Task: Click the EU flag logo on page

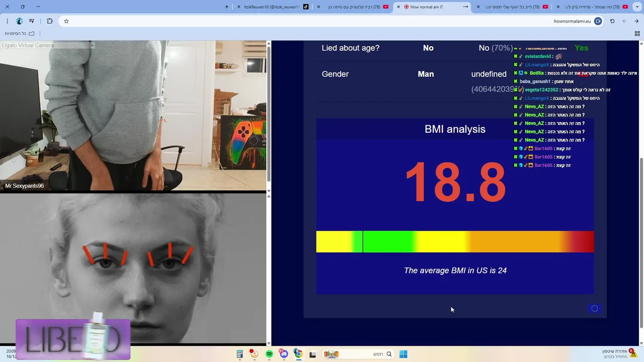Action: coord(595,308)
